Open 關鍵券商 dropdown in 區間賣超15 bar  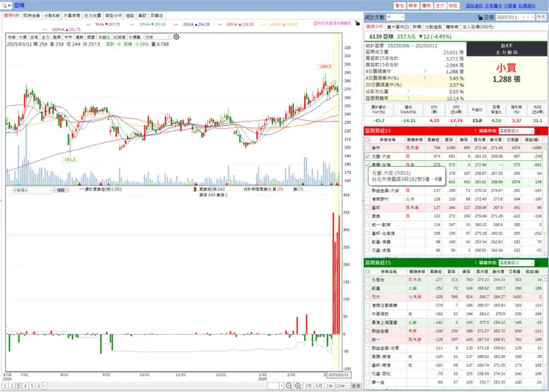516,262
